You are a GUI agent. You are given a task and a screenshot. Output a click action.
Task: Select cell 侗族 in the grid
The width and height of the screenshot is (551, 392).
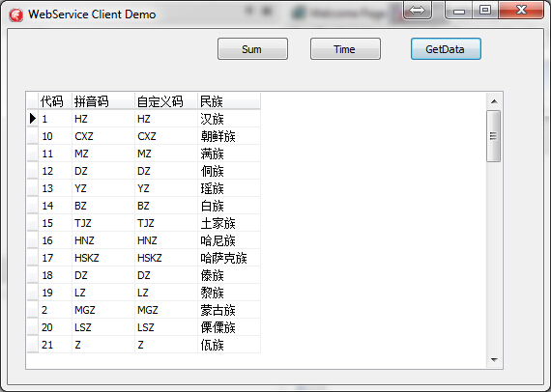click(x=229, y=171)
